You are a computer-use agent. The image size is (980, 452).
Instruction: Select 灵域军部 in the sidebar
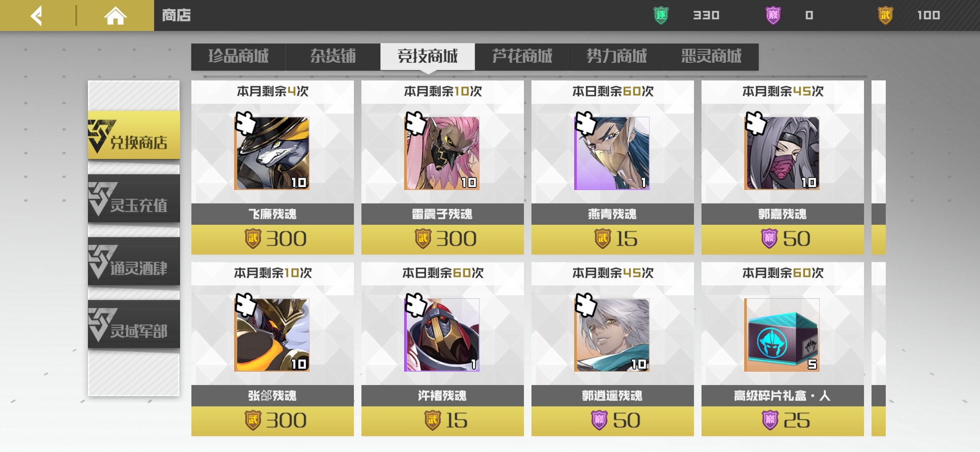(x=134, y=324)
